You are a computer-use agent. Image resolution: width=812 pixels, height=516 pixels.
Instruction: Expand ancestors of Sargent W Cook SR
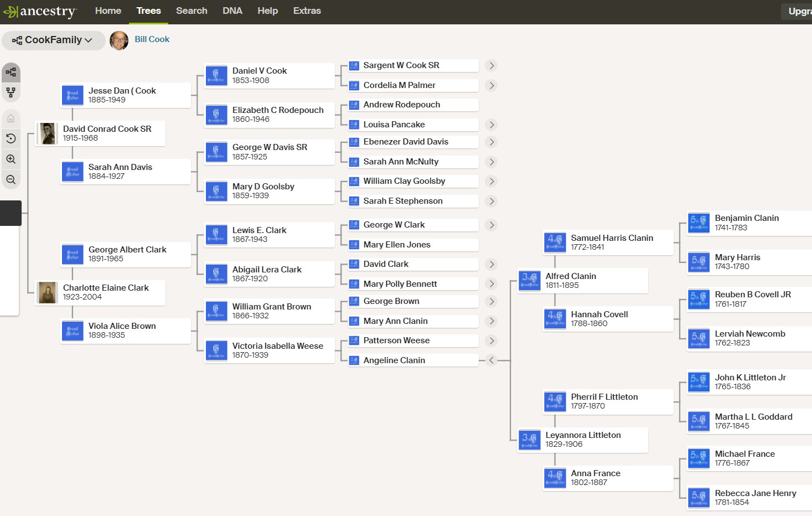491,65
